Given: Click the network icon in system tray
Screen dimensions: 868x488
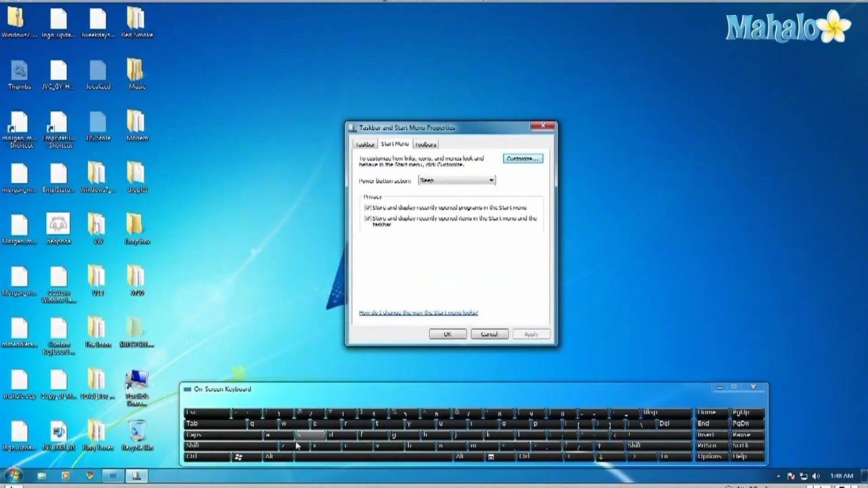Looking at the screenshot, I should pyautogui.click(x=804, y=476).
